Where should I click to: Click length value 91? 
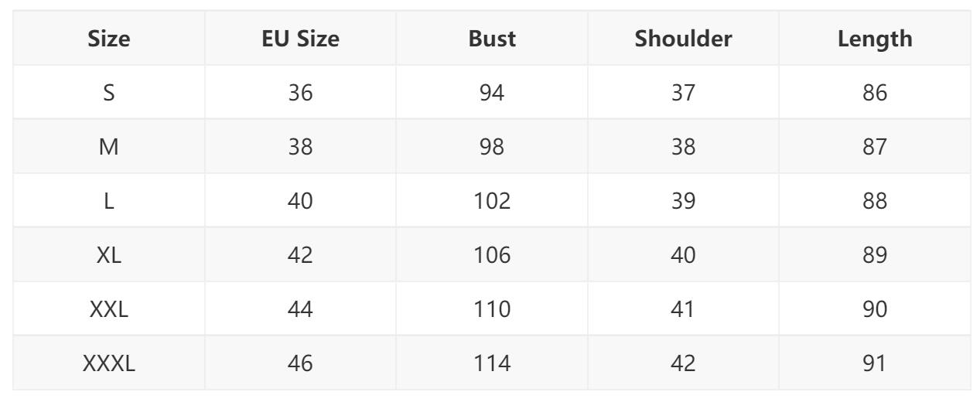[875, 363]
